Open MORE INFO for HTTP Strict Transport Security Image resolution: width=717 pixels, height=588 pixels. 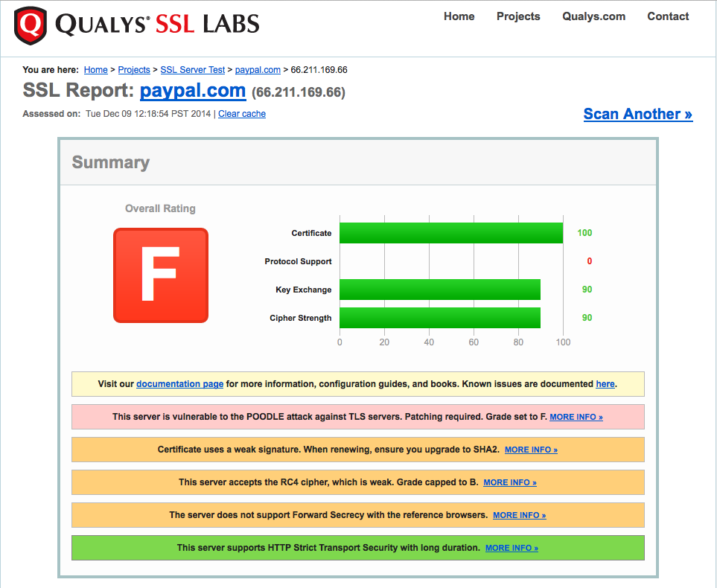coord(512,548)
